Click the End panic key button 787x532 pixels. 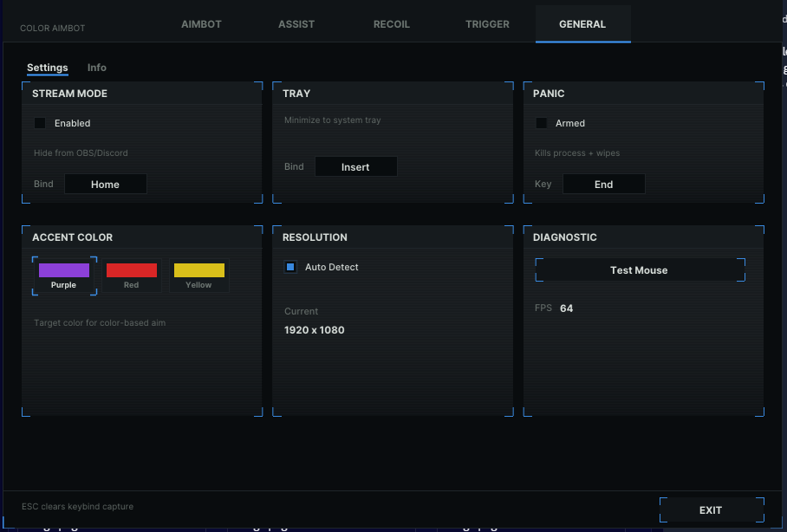click(604, 185)
